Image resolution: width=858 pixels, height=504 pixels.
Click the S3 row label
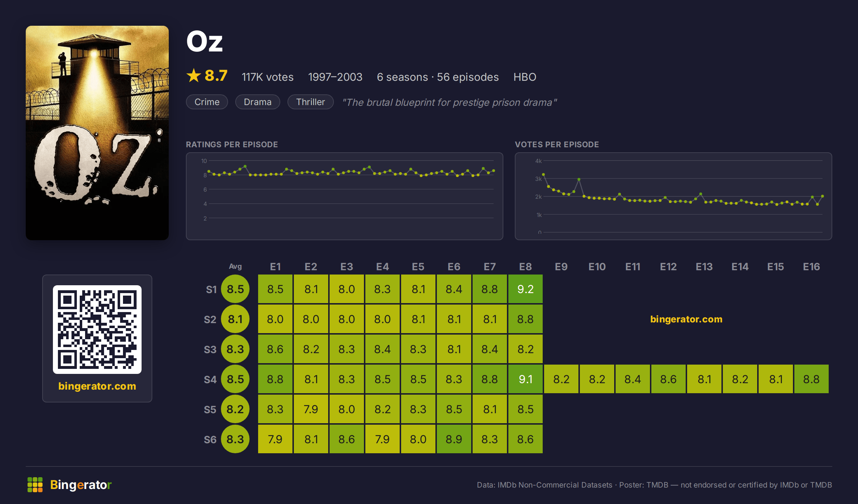pos(210,349)
